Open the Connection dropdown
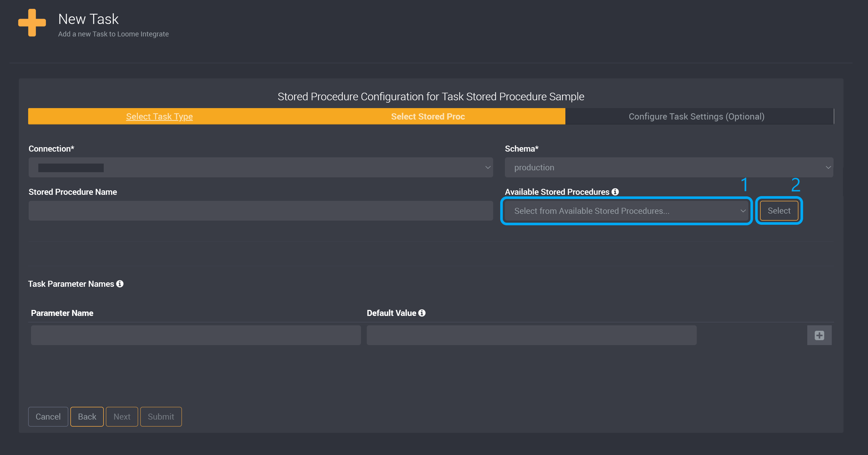This screenshot has height=455, width=868. coord(260,167)
